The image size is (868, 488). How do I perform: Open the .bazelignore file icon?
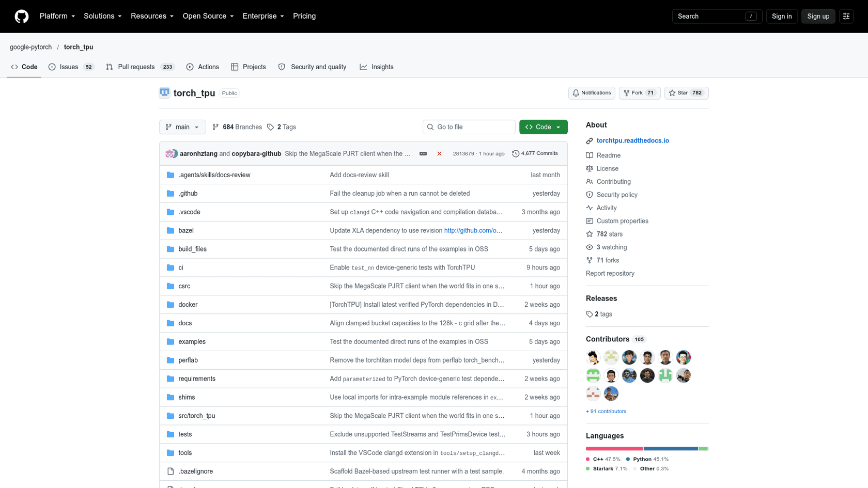(171, 471)
